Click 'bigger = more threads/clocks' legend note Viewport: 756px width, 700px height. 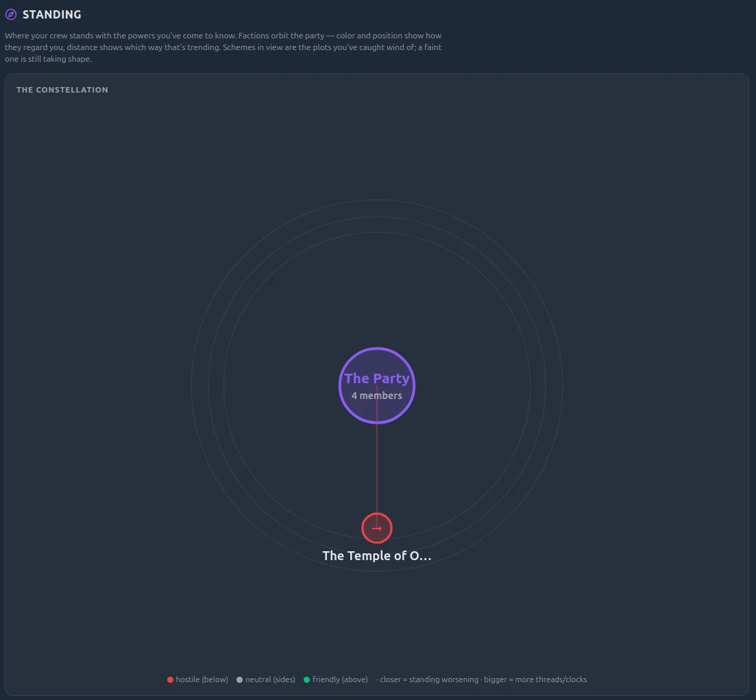535,679
